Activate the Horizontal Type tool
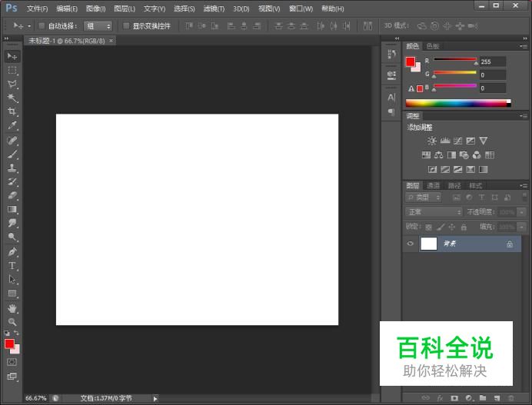Image resolution: width=532 pixels, height=405 pixels. pos(12,265)
